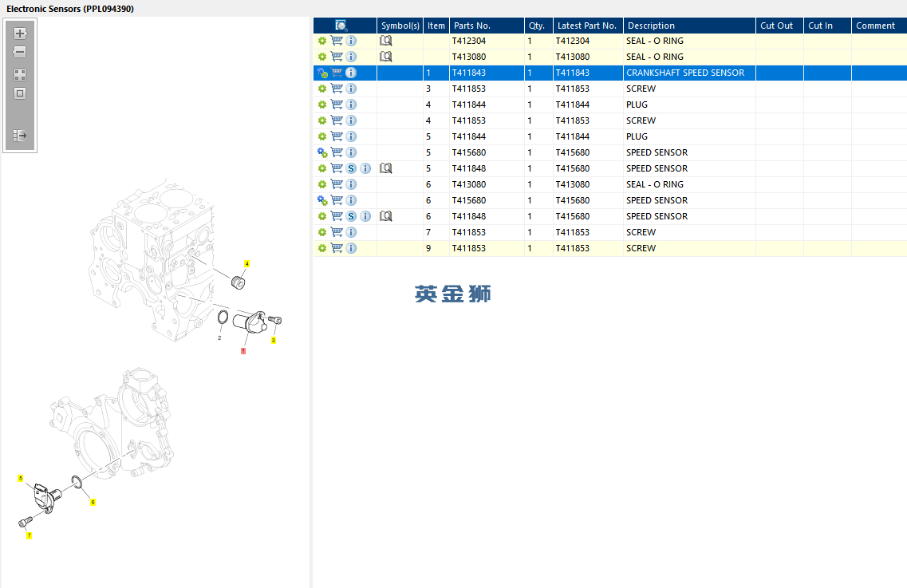Open symbol book icon for first T413080 row

(386, 57)
